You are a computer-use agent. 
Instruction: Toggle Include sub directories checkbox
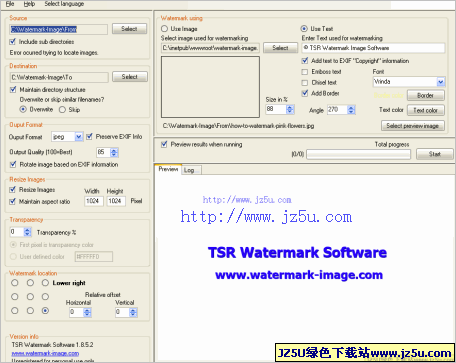(x=13, y=42)
